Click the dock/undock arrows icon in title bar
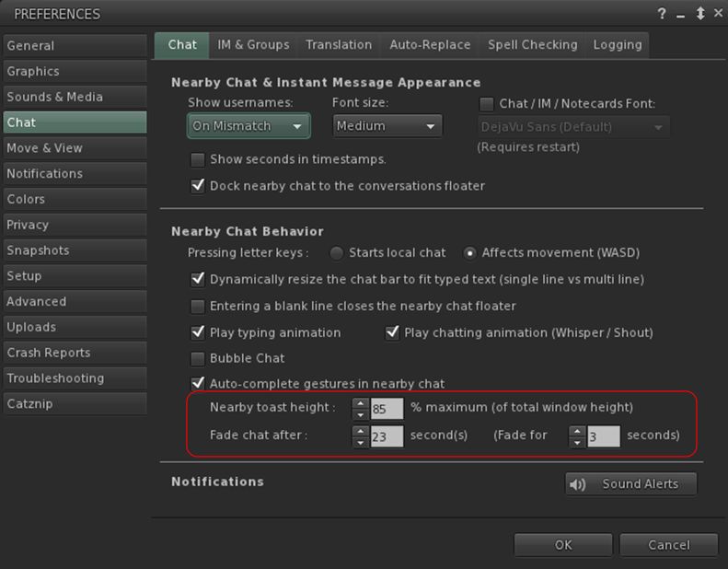Screen dimensions: 728x569 coord(701,14)
